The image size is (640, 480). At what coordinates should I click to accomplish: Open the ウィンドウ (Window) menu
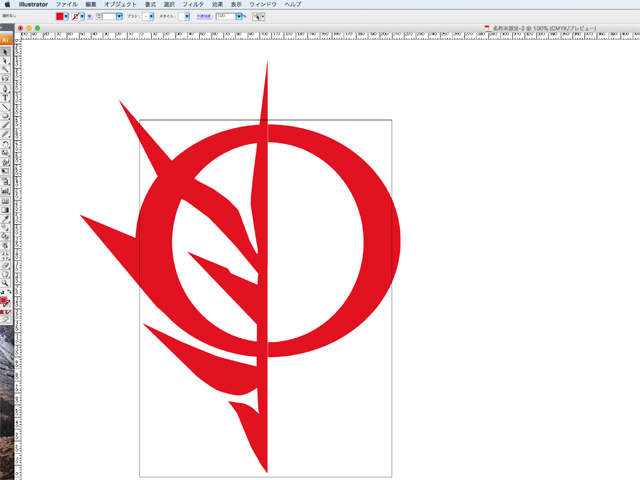click(263, 4)
